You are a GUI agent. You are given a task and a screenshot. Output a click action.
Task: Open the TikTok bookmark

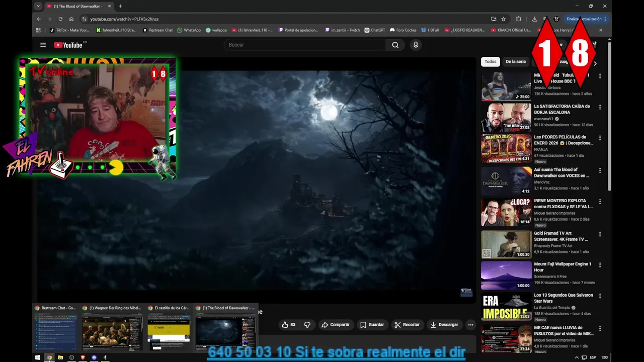point(69,30)
